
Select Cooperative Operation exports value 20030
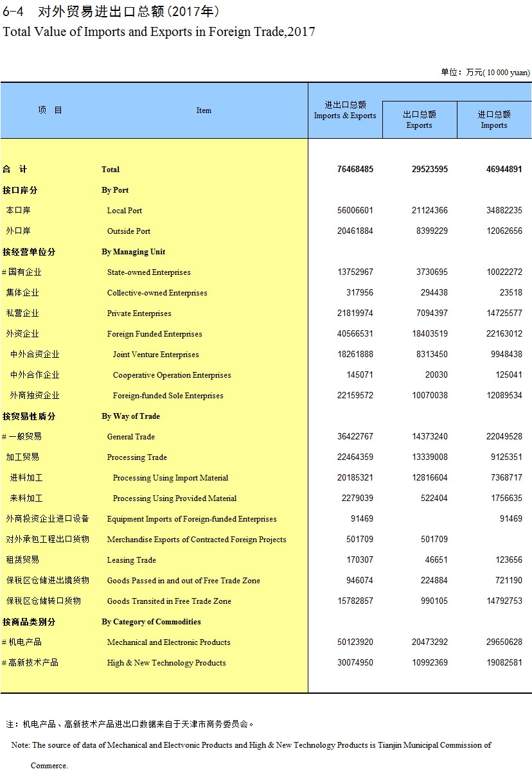[436, 375]
